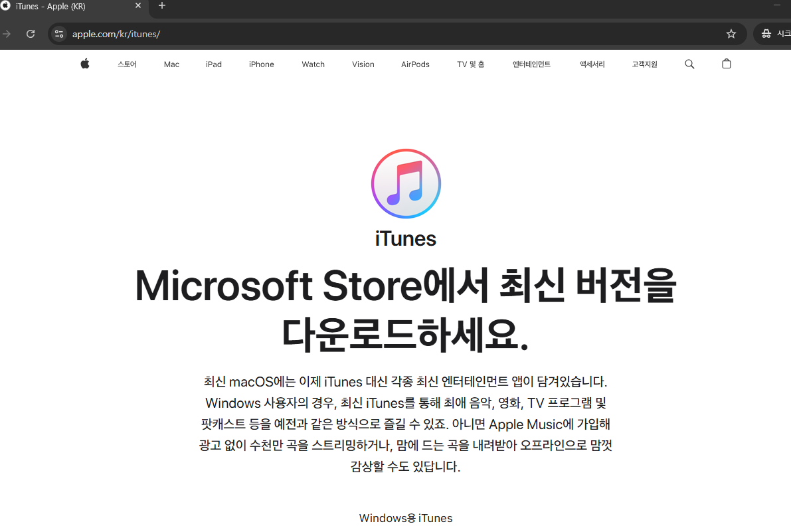791x532 pixels.
Task: Minimize the browser window
Action: point(777,5)
